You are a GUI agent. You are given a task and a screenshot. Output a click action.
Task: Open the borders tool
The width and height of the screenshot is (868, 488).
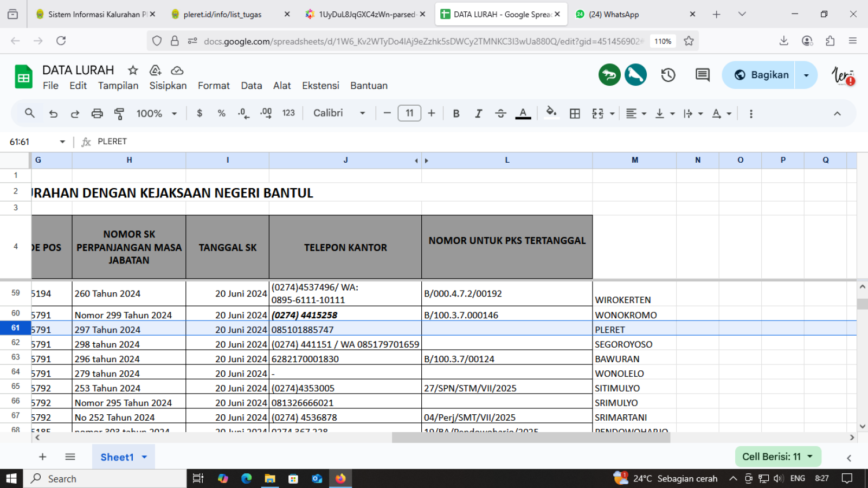[x=575, y=113]
